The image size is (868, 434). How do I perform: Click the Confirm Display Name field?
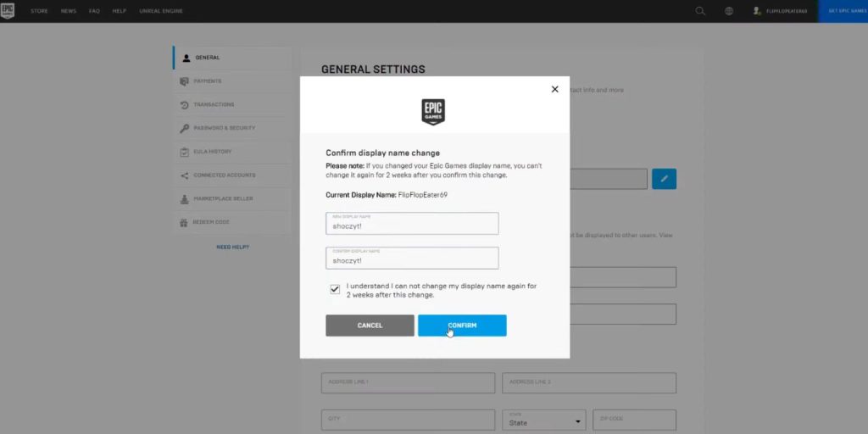pos(412,258)
